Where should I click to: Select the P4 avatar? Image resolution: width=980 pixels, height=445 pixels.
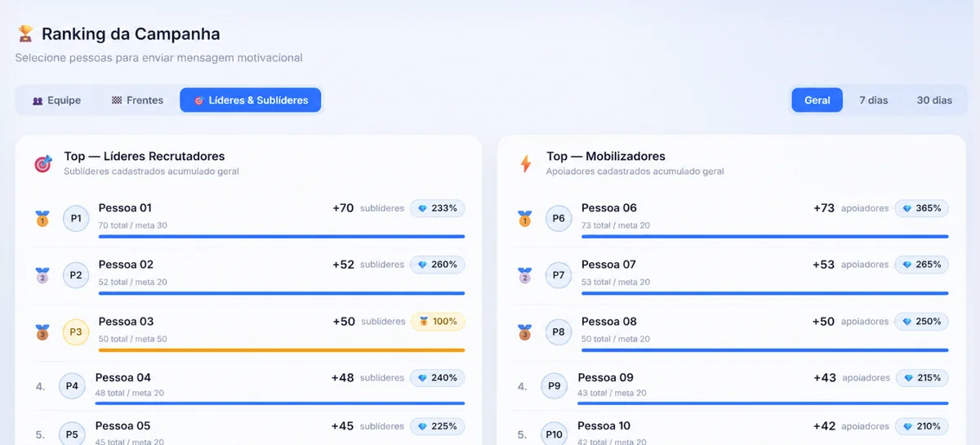pyautogui.click(x=72, y=386)
